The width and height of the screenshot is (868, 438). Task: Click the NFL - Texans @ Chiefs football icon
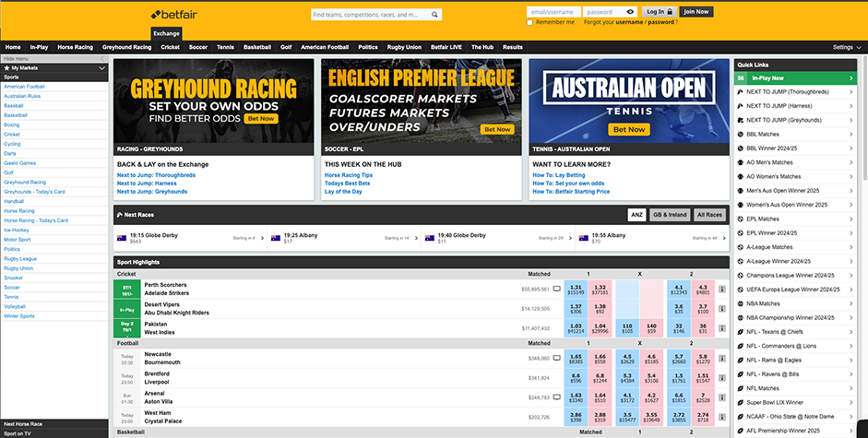[741, 332]
